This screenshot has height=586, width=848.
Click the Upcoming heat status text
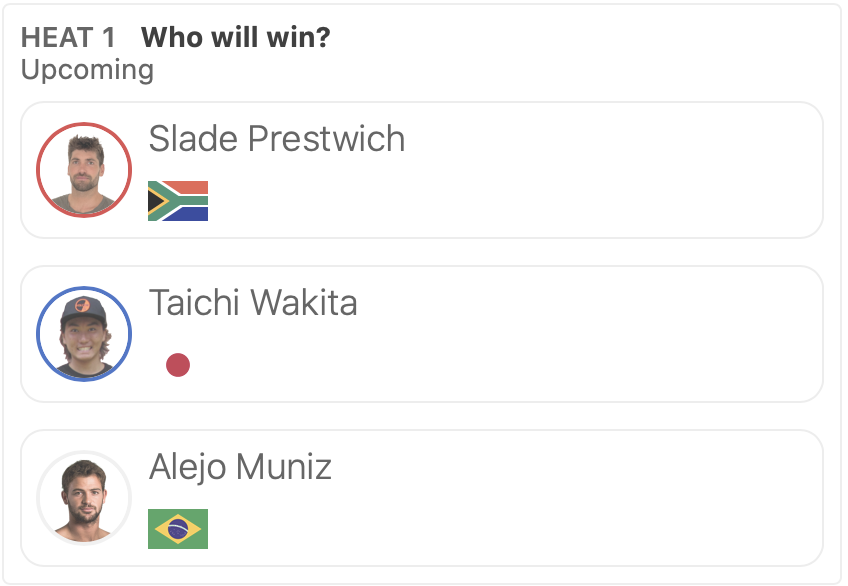click(87, 70)
